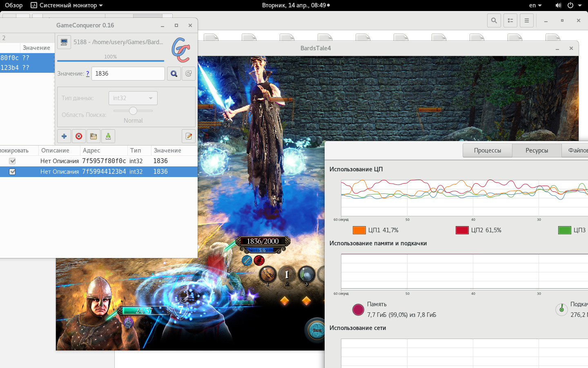Click the 24/37 hero health bar
The height and width of the screenshot is (368, 588).
point(144,311)
